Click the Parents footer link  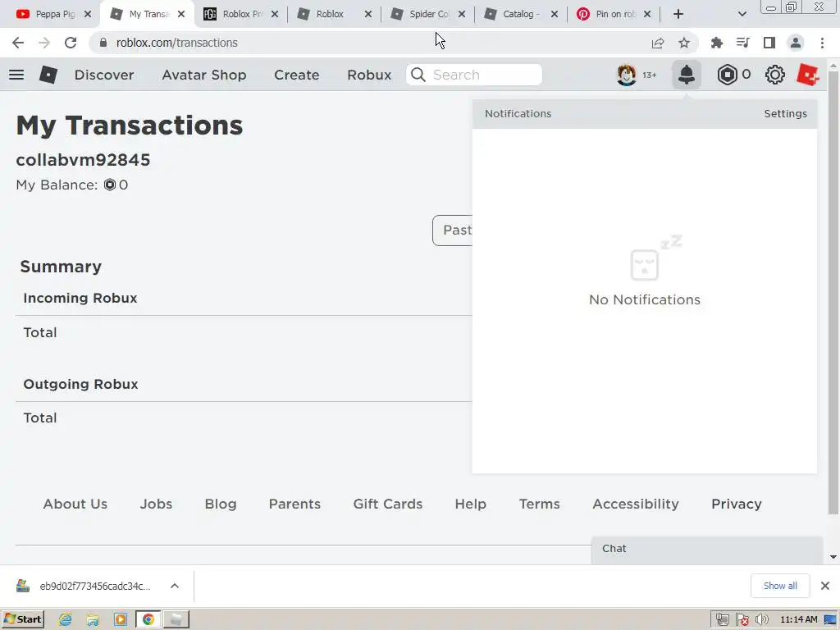(294, 504)
